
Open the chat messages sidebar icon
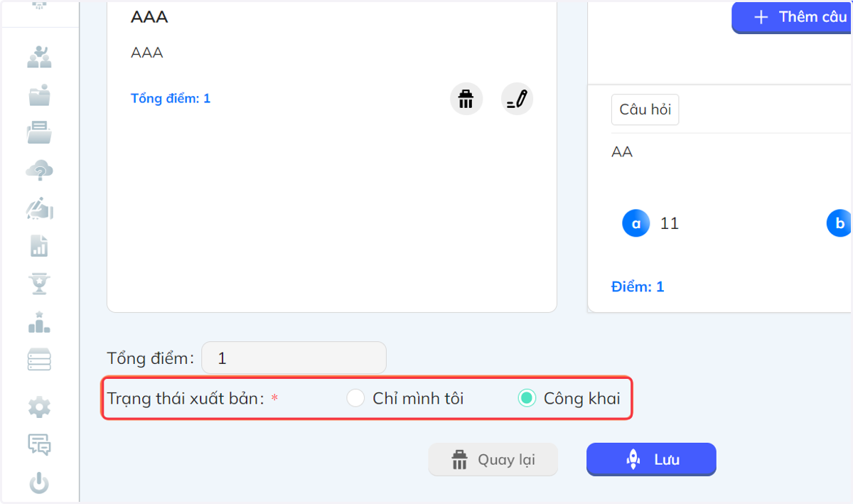coord(40,445)
